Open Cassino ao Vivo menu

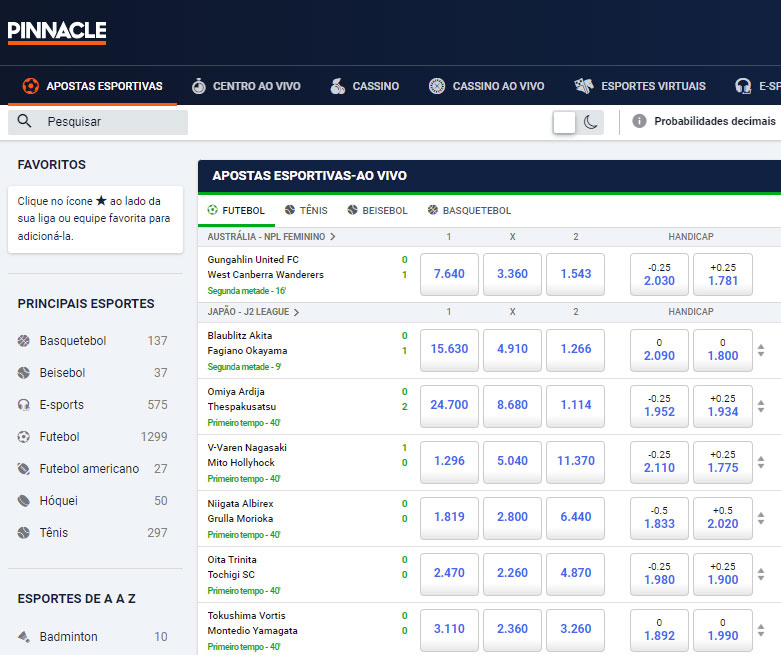487,86
